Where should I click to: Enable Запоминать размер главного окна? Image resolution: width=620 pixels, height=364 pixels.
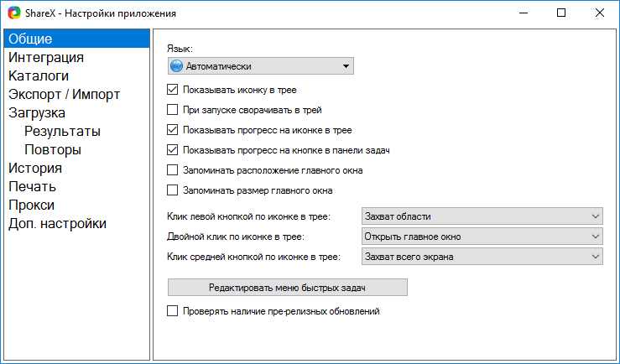172,190
